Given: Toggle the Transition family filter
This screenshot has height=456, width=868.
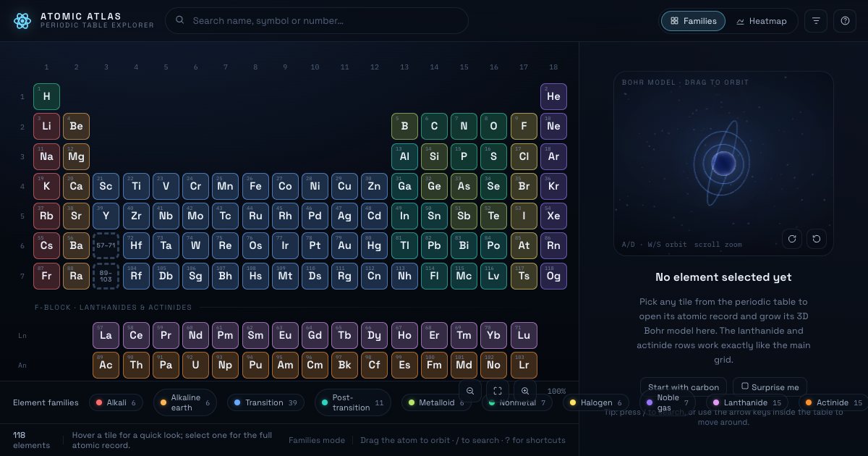Looking at the screenshot, I should 266,402.
